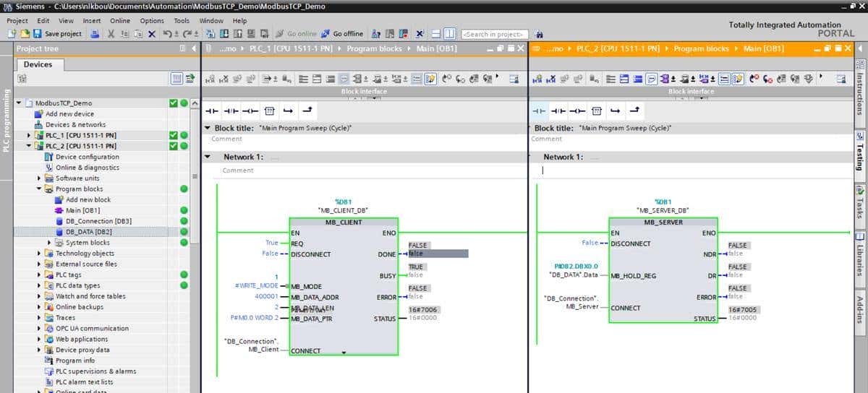Click Close branch icon in PLC_2 editor
Image resolution: width=868 pixels, height=393 pixels.
634,111
